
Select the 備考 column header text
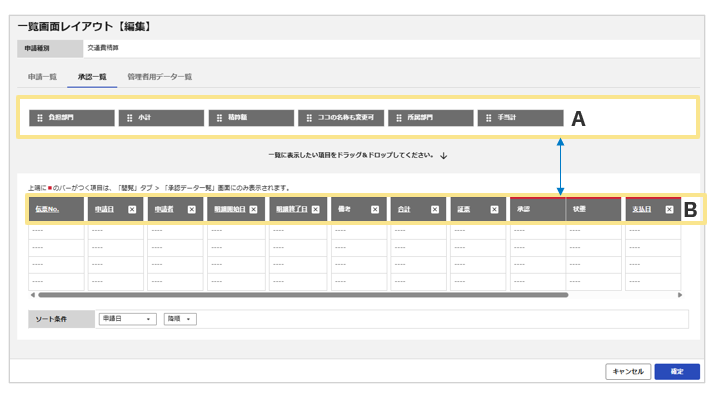344,209
